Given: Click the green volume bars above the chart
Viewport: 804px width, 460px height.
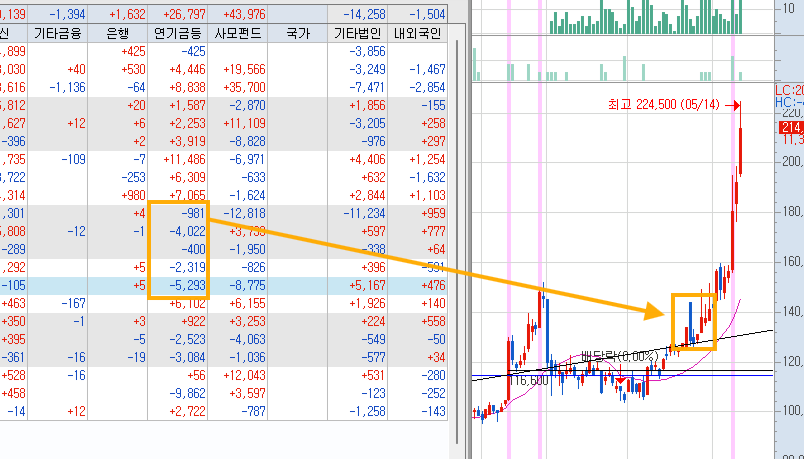Looking at the screenshot, I should (x=646, y=17).
